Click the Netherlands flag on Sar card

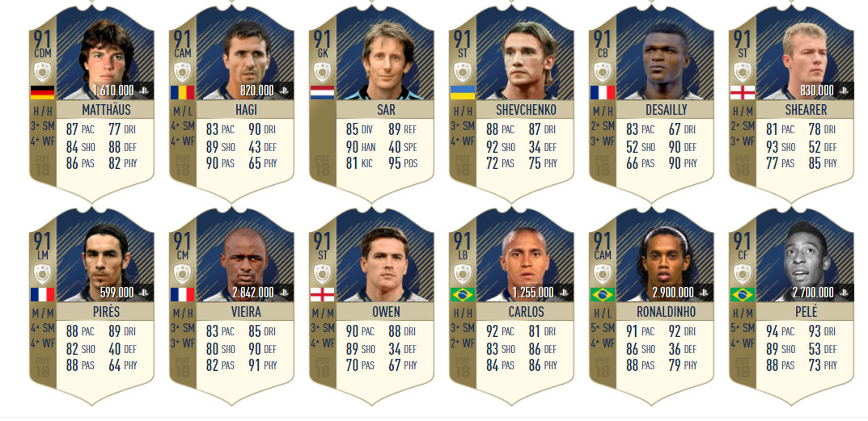coord(322,92)
